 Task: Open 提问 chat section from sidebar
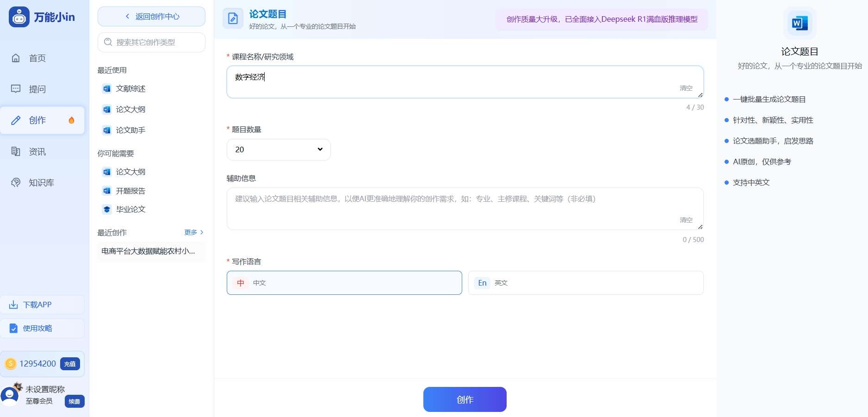[15, 88]
